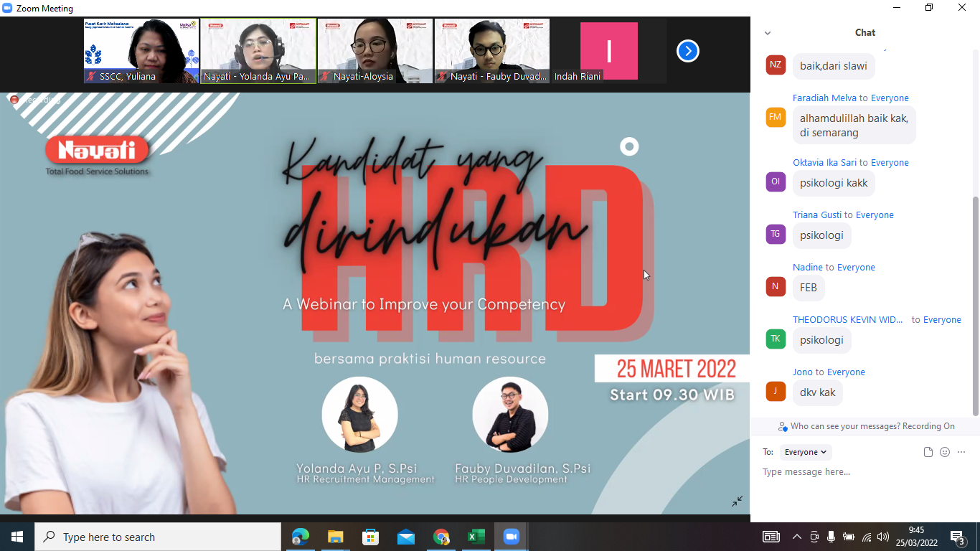This screenshot has width=980, height=551.
Task: Click TG avatar of Triana Gusti
Action: point(776,234)
